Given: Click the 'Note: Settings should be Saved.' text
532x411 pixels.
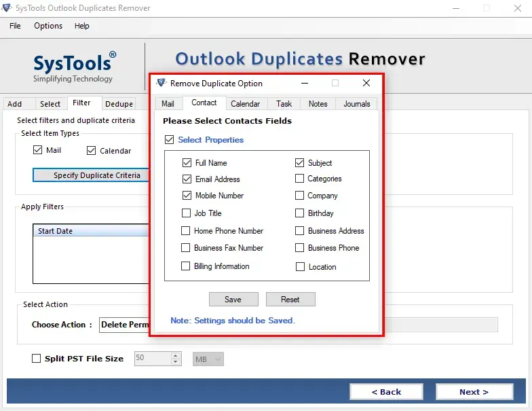Looking at the screenshot, I should (x=233, y=321).
